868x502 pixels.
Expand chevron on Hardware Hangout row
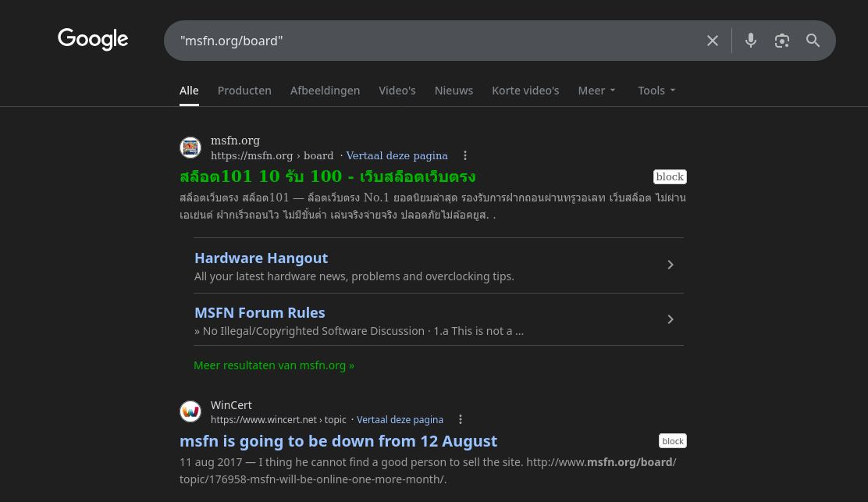(671, 265)
